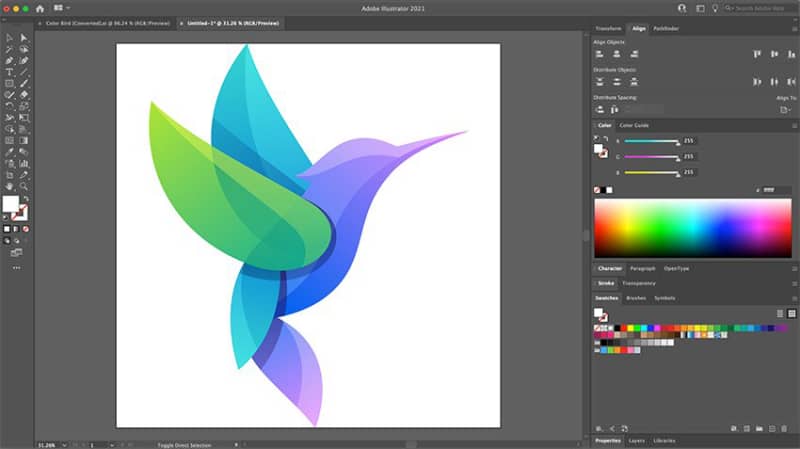The width and height of the screenshot is (800, 449).
Task: Set paint mode to Color in toolbar
Action: [x=7, y=229]
